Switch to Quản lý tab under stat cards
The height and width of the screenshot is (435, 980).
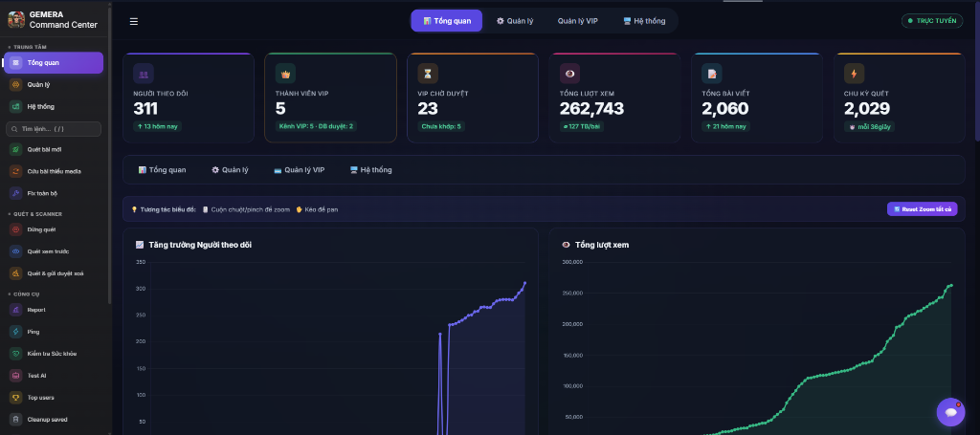click(x=230, y=170)
